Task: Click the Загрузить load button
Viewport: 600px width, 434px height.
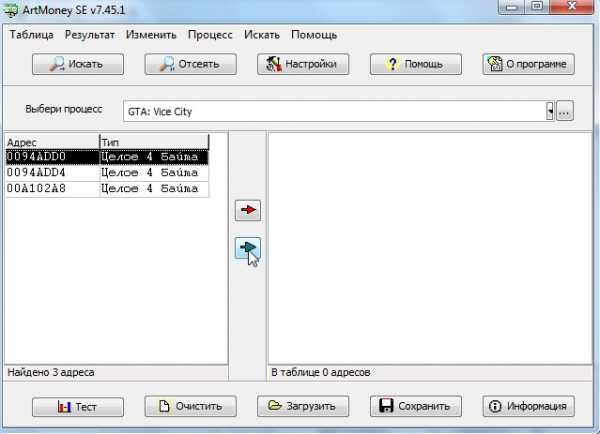Action: pyautogui.click(x=303, y=406)
